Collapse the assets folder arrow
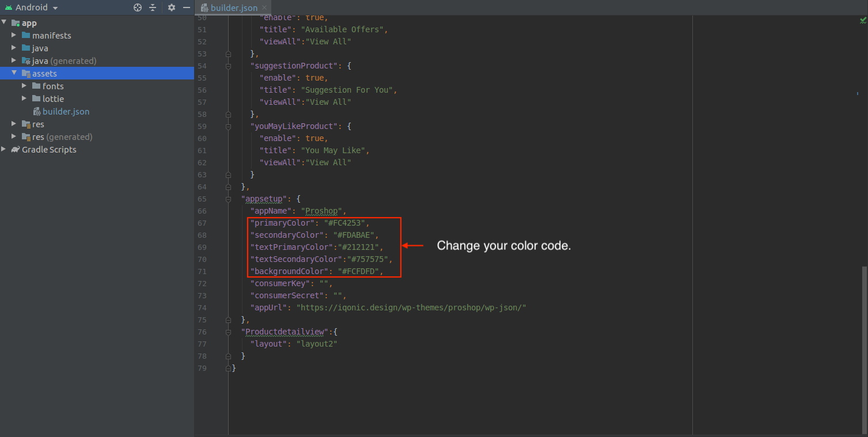 tap(14, 73)
